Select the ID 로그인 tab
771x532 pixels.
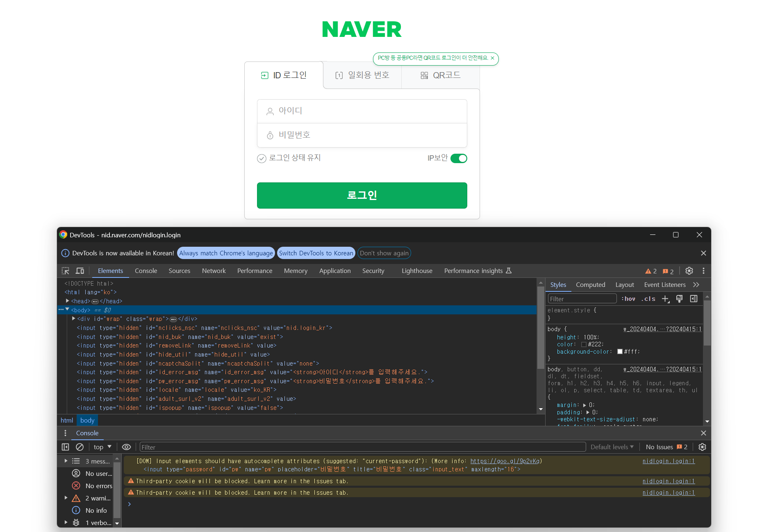284,75
